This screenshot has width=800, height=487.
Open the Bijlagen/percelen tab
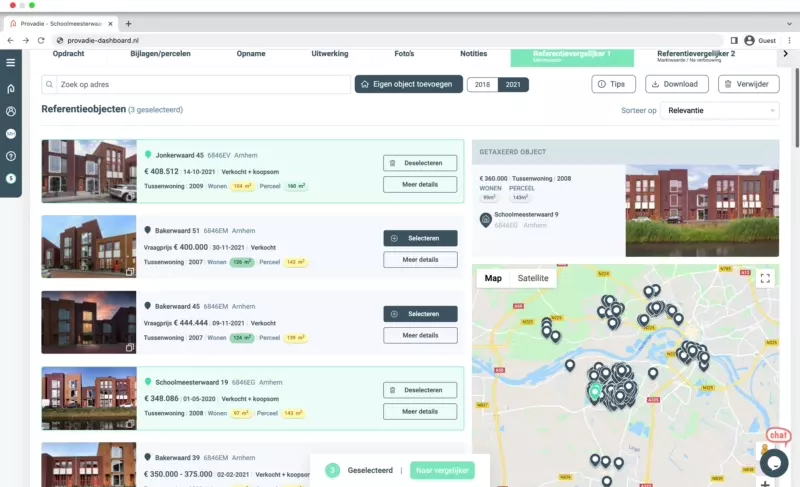click(160, 54)
